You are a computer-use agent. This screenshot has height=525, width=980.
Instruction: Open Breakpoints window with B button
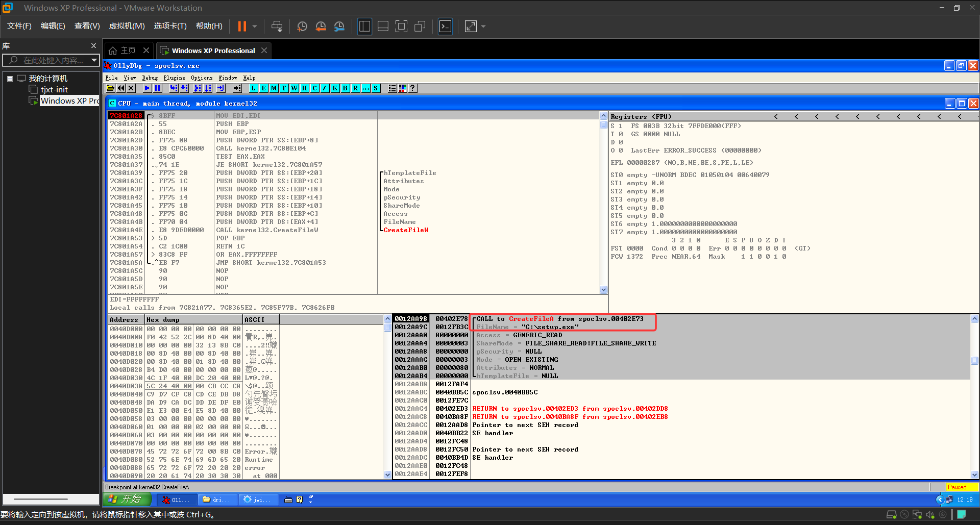tap(345, 88)
